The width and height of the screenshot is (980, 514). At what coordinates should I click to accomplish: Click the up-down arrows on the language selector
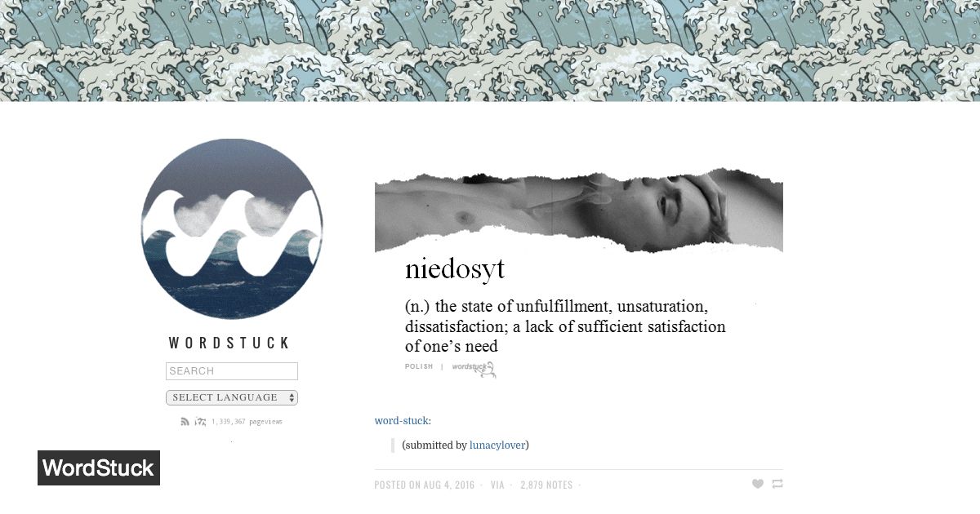[x=292, y=397]
